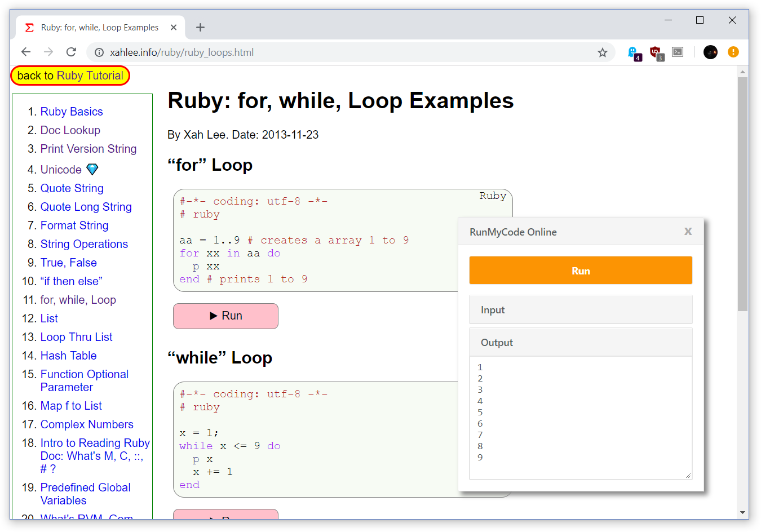Select the Ruby loops examples tab
The height and width of the screenshot is (532, 761).
click(100, 27)
